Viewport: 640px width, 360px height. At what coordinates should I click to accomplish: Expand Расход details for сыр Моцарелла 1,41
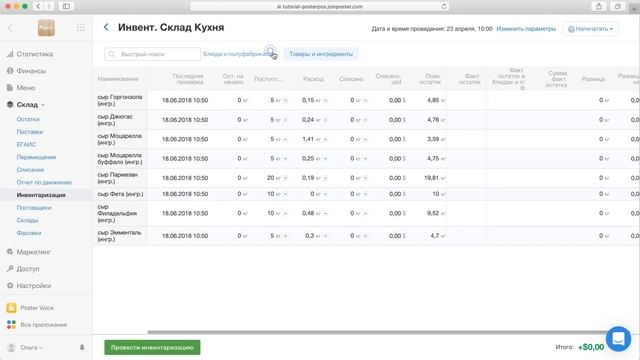point(325,139)
